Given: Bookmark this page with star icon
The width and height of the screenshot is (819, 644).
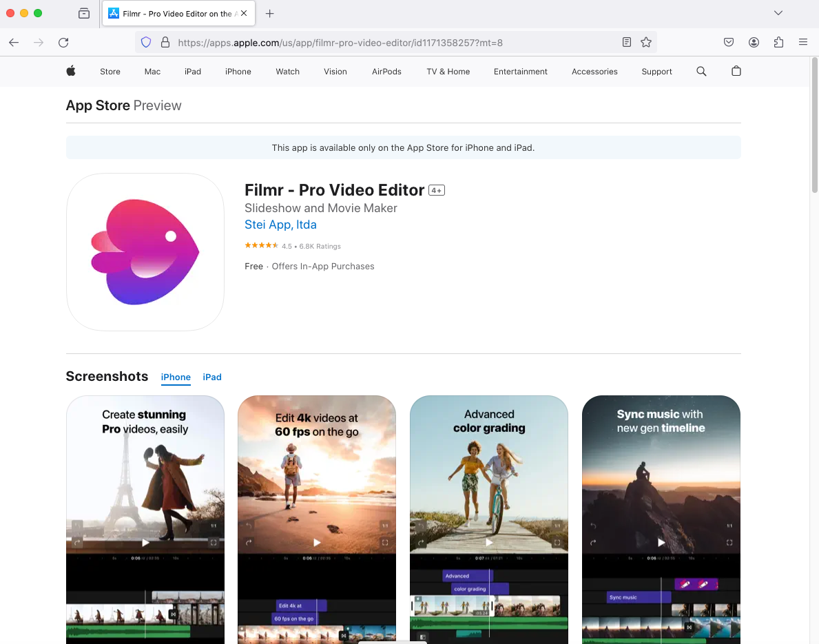Looking at the screenshot, I should point(646,42).
